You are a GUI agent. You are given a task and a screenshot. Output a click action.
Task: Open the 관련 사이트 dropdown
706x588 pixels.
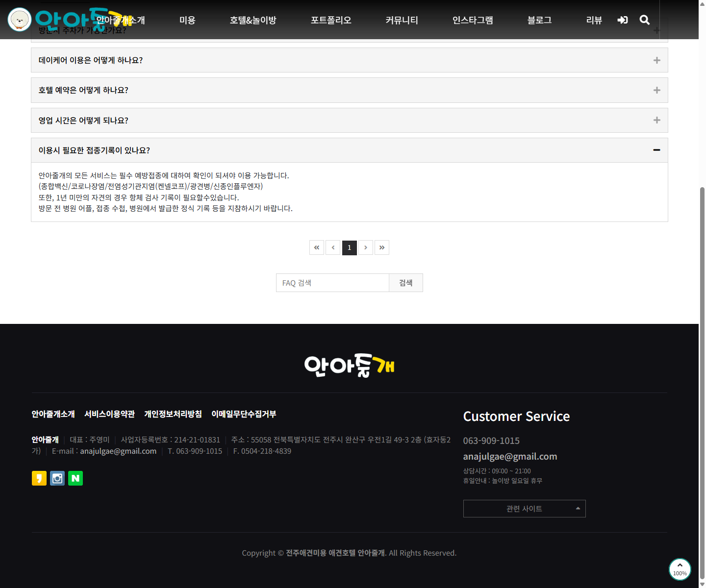coord(525,509)
